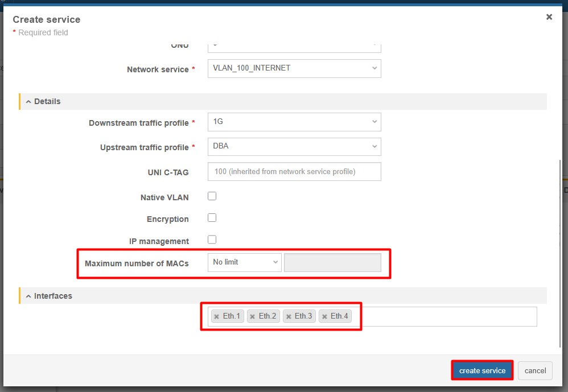The width and height of the screenshot is (568, 392).
Task: Enable the Native VLAN checkbox
Action: (x=212, y=196)
